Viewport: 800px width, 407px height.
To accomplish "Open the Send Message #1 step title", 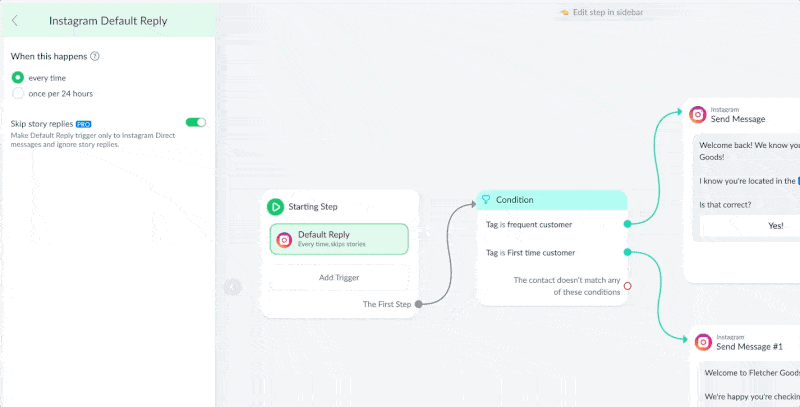I will (x=749, y=346).
